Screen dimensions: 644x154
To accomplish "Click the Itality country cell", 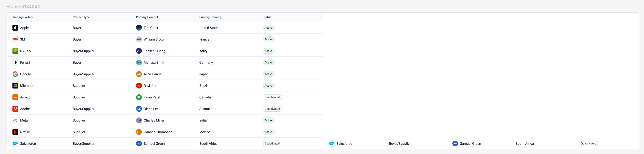I will click(x=203, y=51).
